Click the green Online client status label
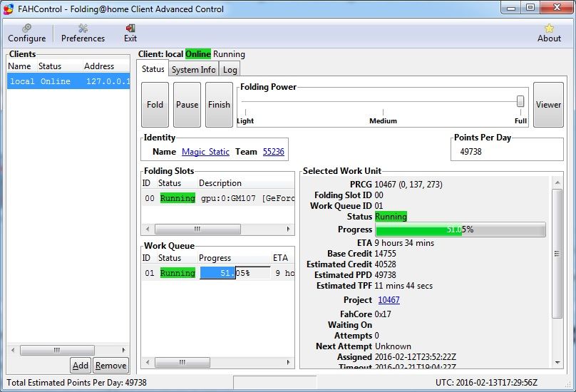Viewport: 576px width, 392px height. click(198, 54)
